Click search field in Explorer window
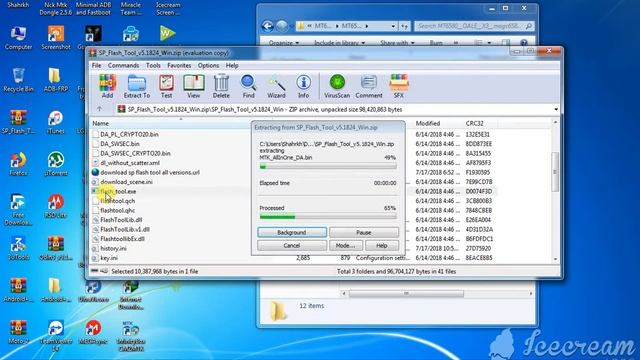This screenshot has height=360, width=640. 474,26
